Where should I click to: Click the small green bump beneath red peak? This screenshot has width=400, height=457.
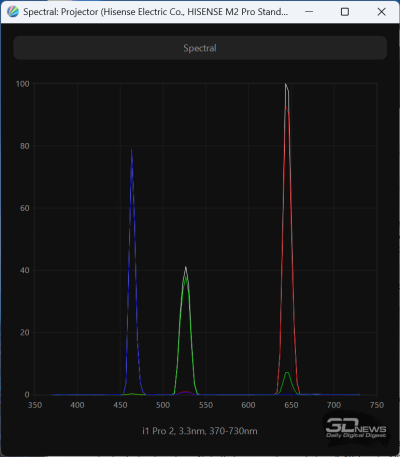click(287, 373)
